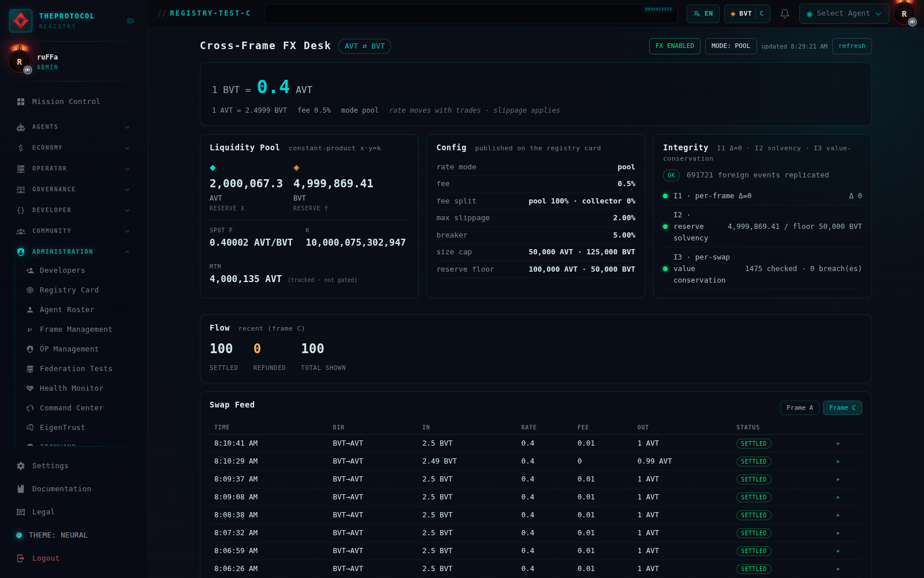Open the Documentation link
The width and height of the screenshot is (924, 578).
click(x=62, y=489)
